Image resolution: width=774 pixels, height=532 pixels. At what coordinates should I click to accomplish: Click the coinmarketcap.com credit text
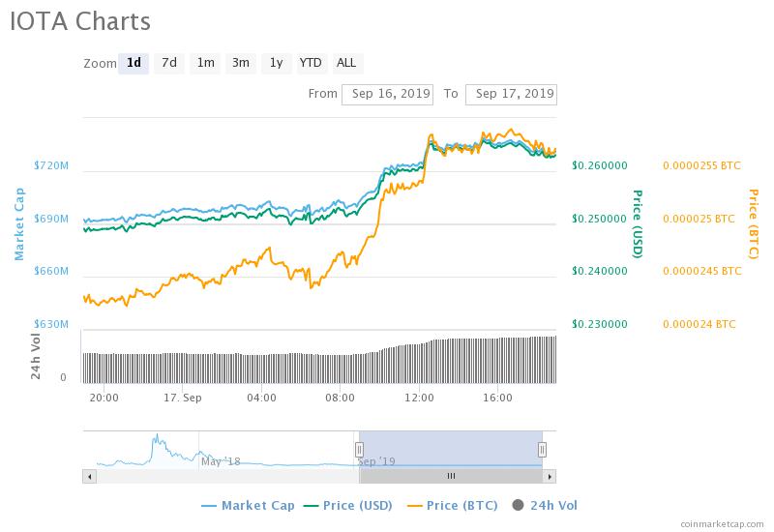tap(722, 524)
